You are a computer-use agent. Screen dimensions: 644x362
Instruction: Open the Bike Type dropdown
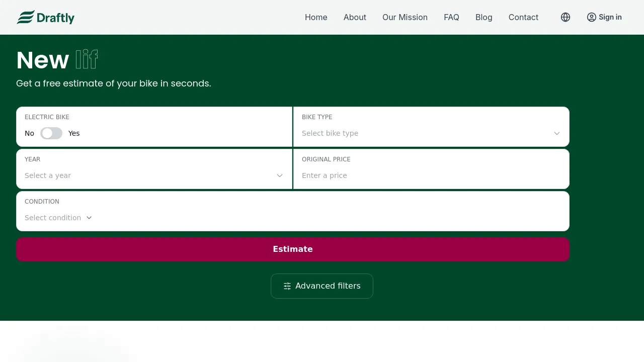click(x=431, y=133)
